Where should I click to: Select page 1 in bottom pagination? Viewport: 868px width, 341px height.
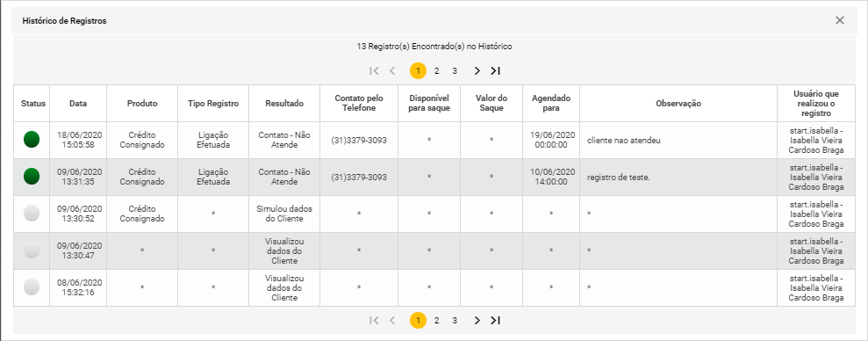click(x=418, y=320)
